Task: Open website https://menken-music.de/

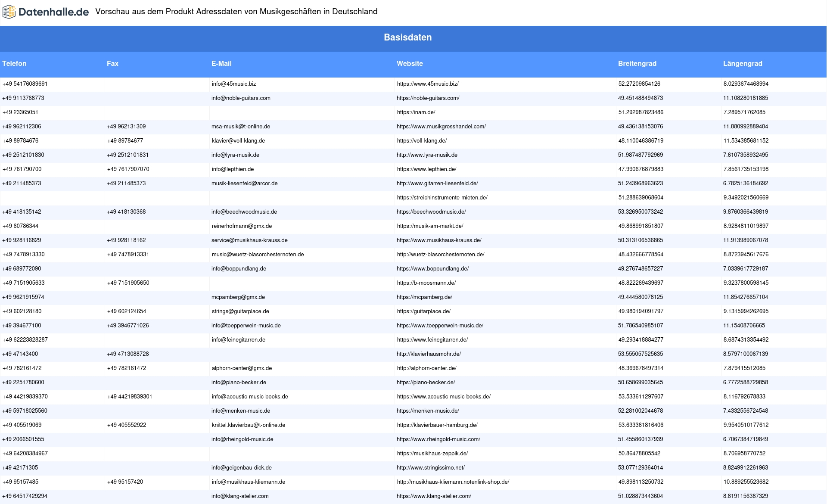Action: (x=428, y=411)
